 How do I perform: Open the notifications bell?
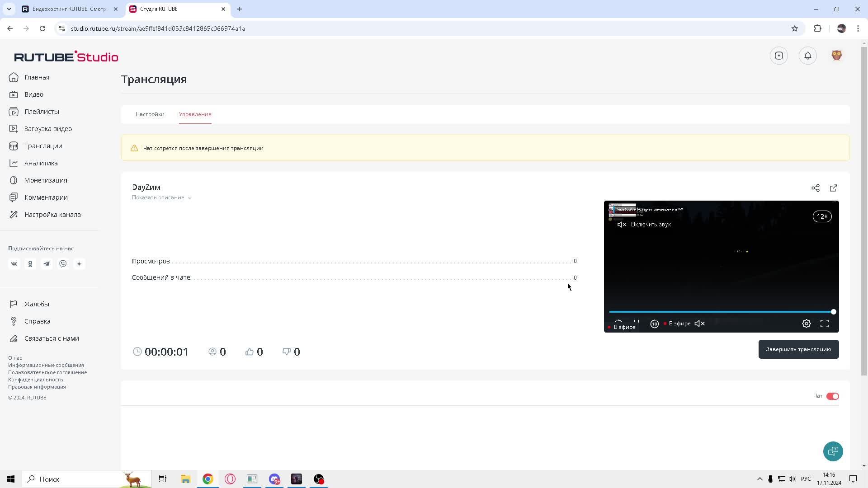click(807, 56)
